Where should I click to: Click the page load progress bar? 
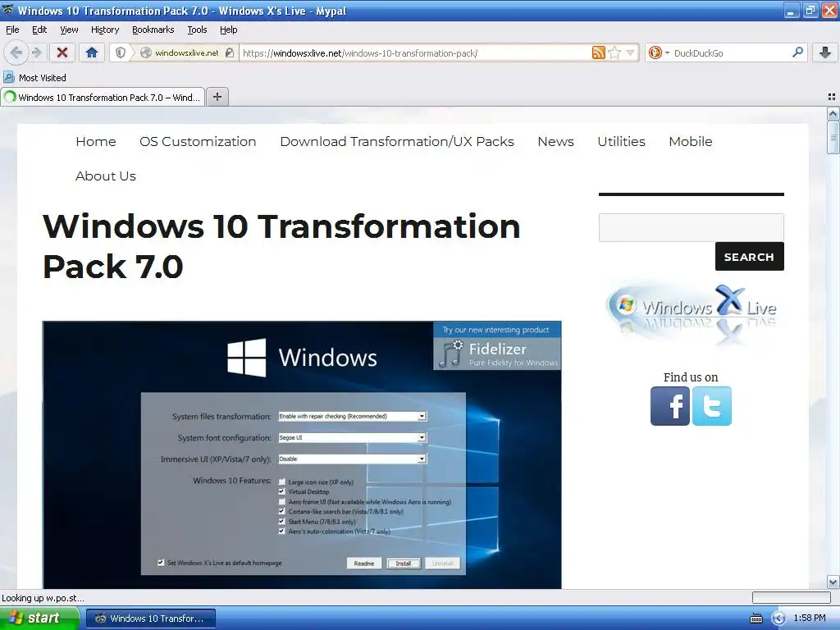pos(792,597)
